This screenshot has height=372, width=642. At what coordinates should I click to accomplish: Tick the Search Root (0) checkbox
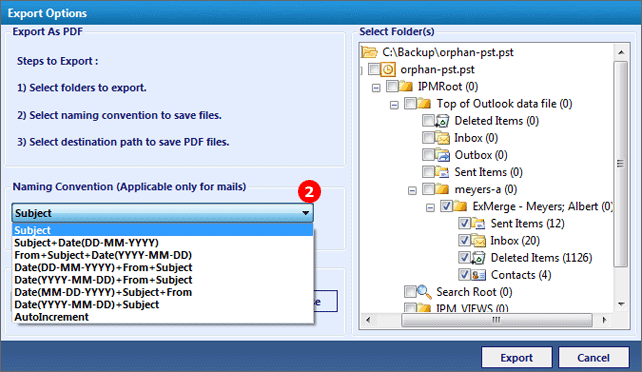[x=410, y=292]
